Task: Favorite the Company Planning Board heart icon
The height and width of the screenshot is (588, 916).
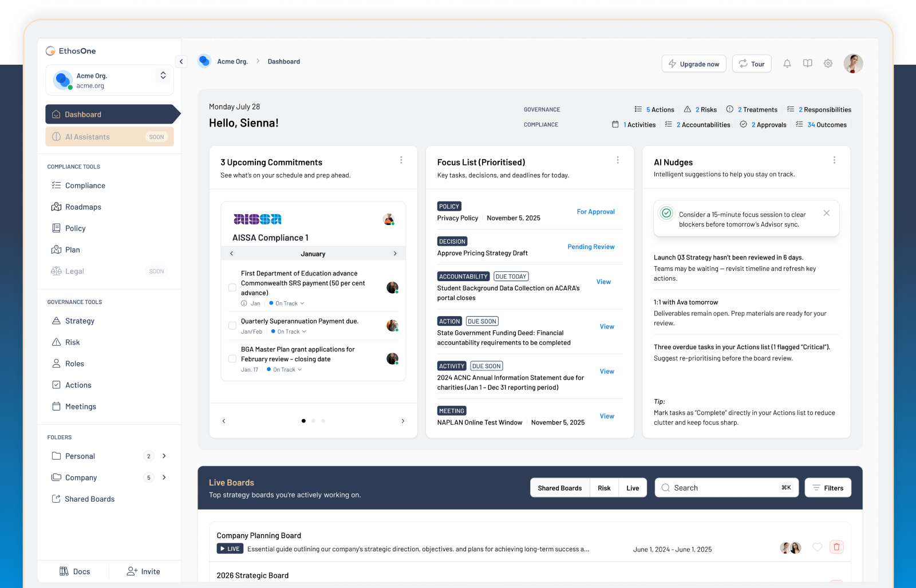Action: coord(817,547)
